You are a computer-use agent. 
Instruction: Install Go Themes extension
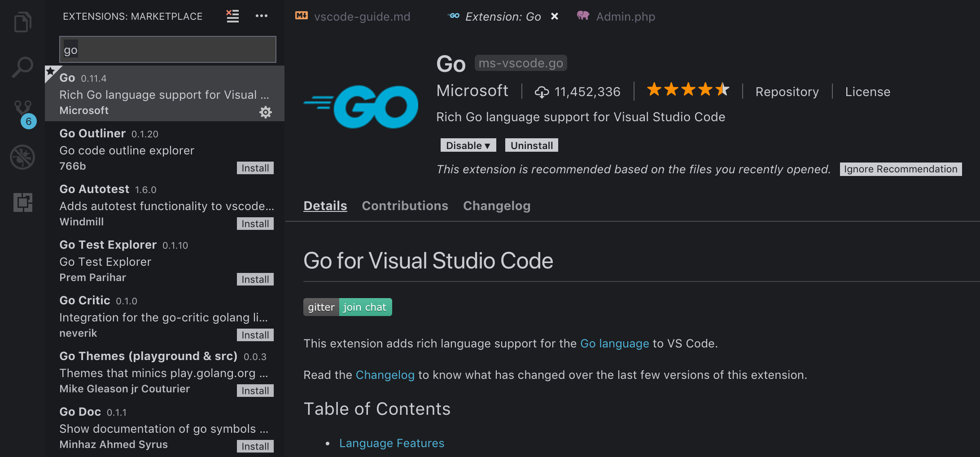coord(255,391)
